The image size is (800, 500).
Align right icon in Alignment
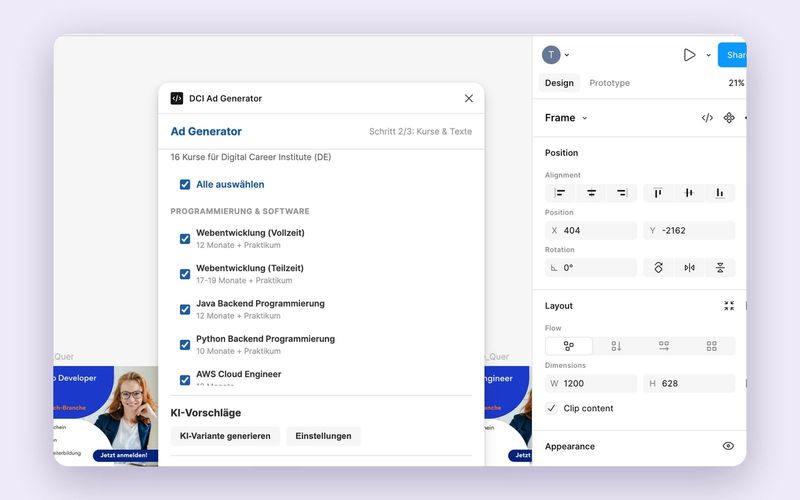click(622, 193)
